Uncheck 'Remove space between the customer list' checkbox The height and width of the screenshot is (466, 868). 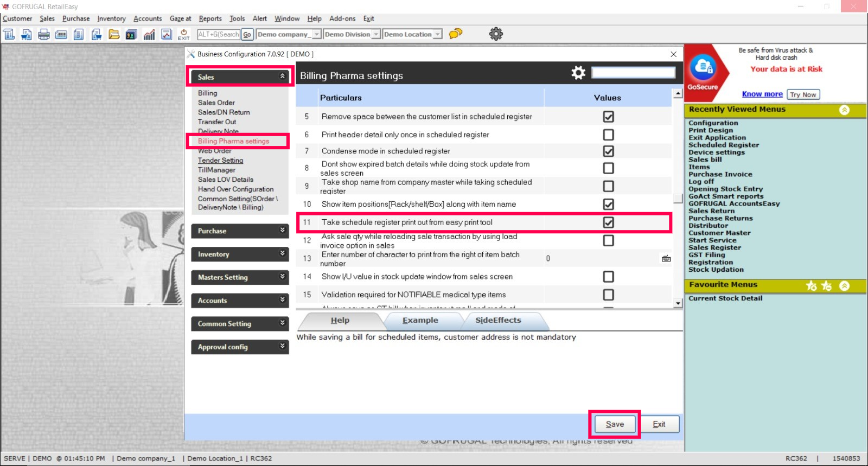click(609, 117)
